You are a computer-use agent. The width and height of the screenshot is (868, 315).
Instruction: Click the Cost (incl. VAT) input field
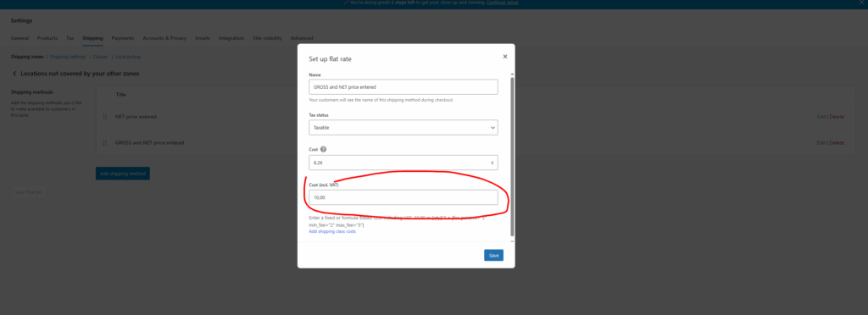click(x=403, y=197)
